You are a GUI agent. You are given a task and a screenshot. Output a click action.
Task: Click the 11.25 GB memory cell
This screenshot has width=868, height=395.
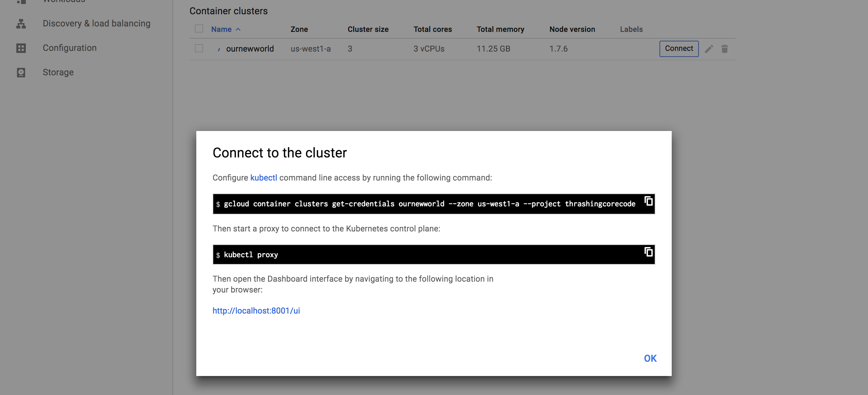coord(493,49)
